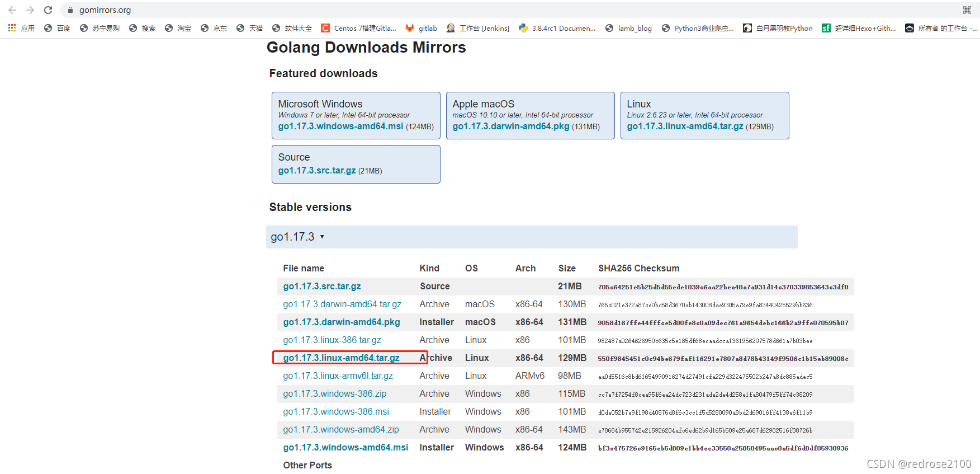
Task: Open the 苏宁易购 bookmark
Action: [100, 28]
